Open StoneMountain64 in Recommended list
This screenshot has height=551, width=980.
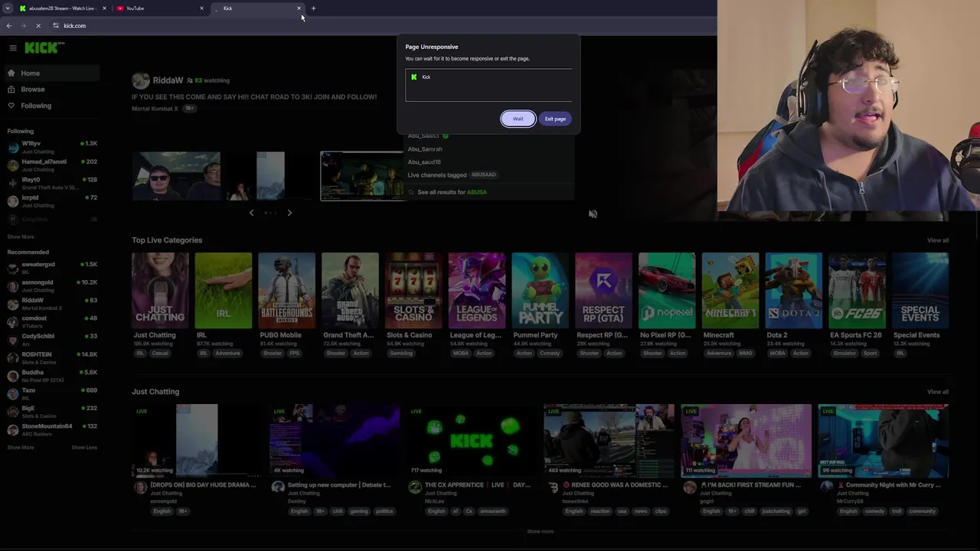[x=52, y=429]
